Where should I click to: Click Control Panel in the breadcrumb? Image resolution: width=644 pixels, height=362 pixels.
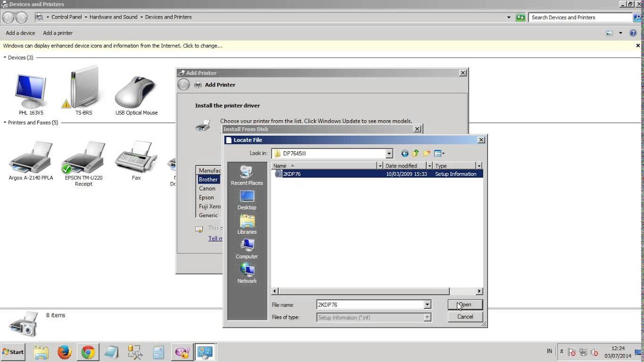click(66, 17)
